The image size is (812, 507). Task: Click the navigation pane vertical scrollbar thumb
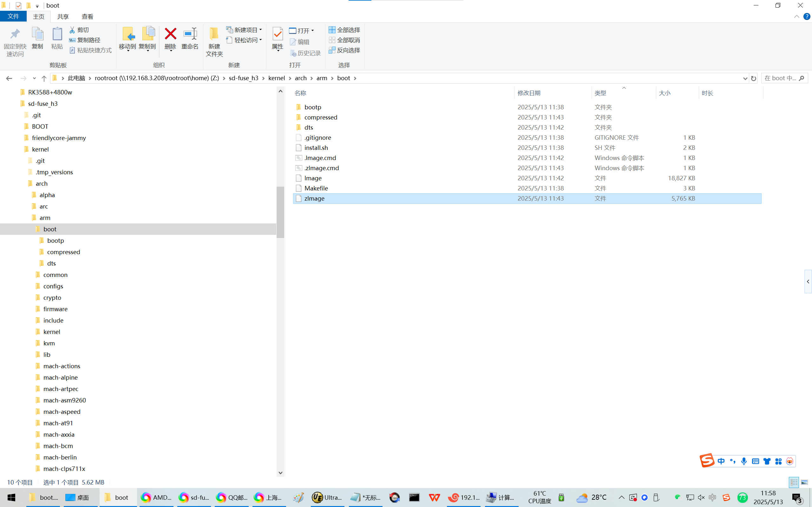(280, 212)
